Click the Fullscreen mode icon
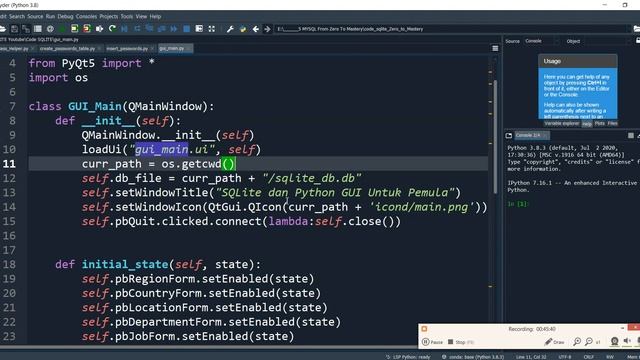This screenshot has height=360, width=640. pyautogui.click(x=211, y=29)
